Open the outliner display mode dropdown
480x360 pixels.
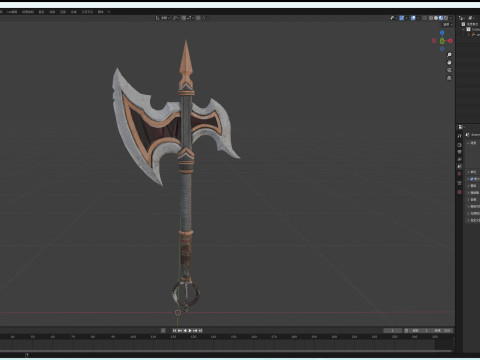(x=461, y=18)
